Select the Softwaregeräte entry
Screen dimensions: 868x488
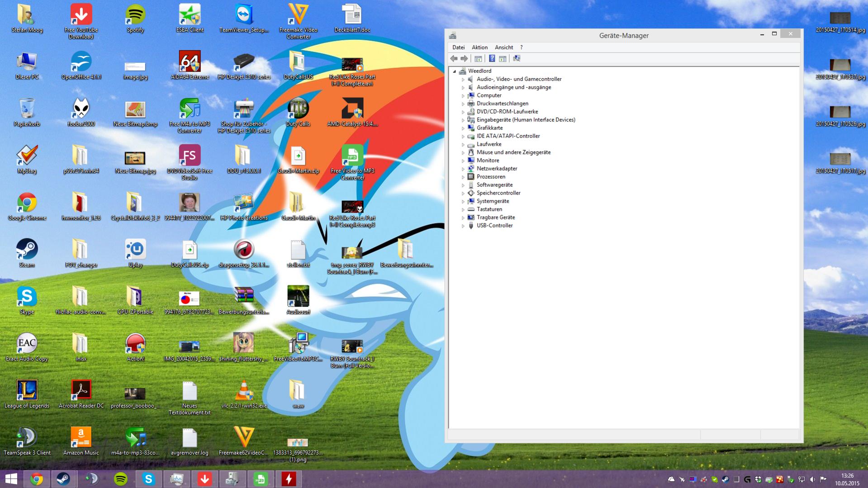tap(494, 185)
